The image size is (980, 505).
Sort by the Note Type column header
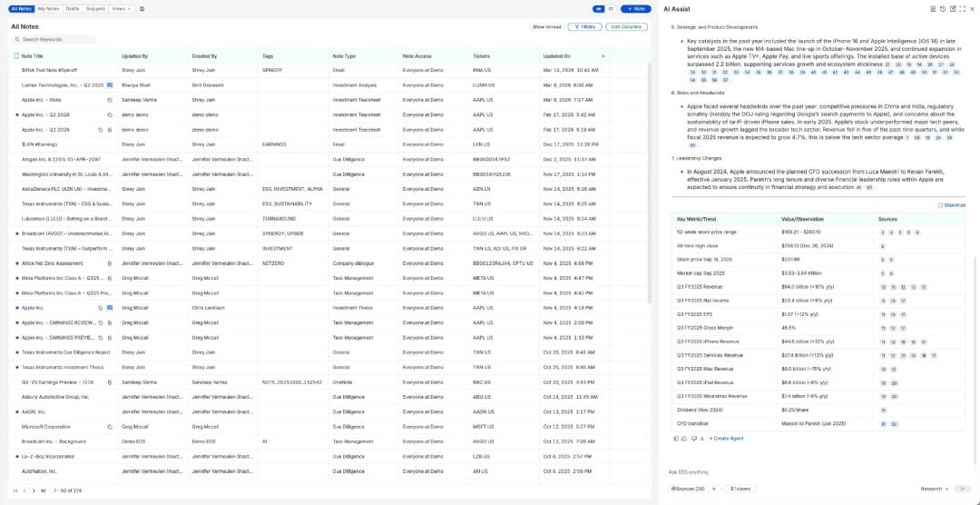(344, 56)
